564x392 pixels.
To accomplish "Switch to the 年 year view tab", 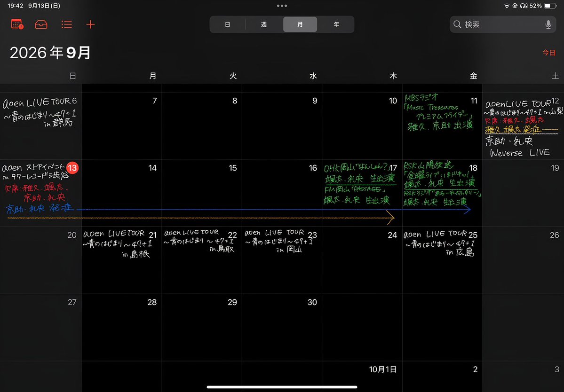I will point(336,24).
